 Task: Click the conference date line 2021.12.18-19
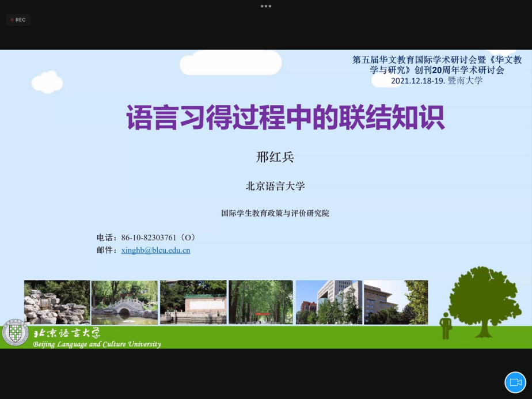[x=436, y=81]
